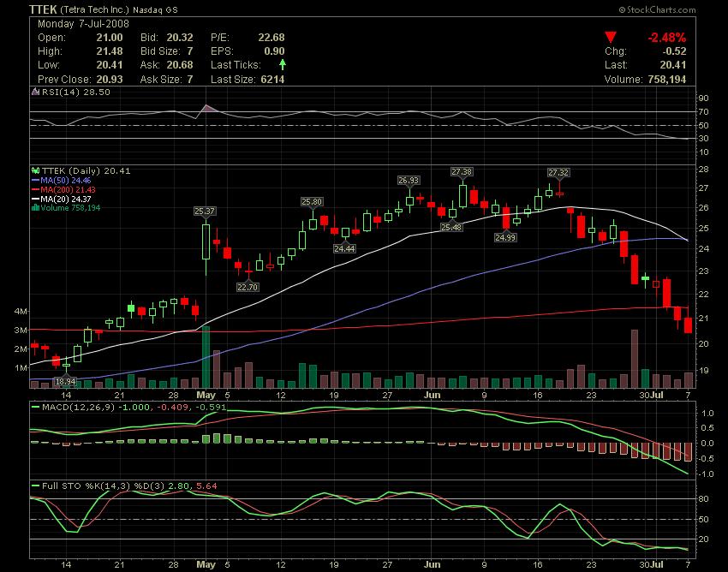Click the TTEK ticker symbol in the title

43,9
